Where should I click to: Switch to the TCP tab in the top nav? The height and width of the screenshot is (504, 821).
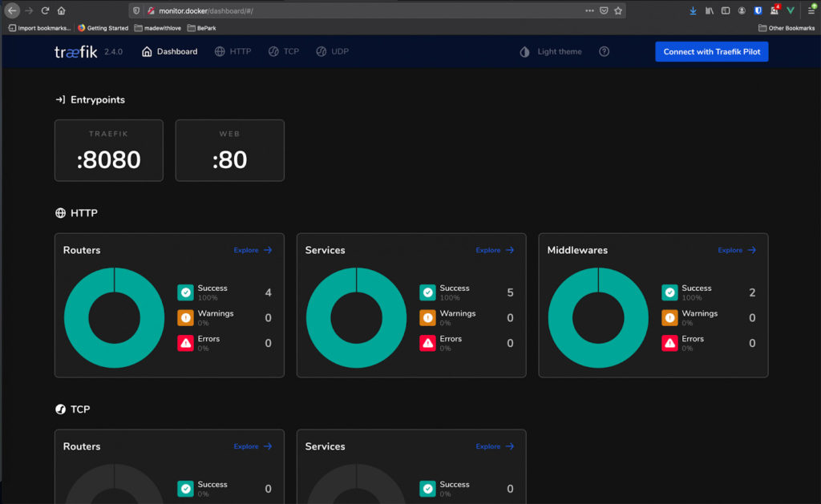pyautogui.click(x=284, y=51)
